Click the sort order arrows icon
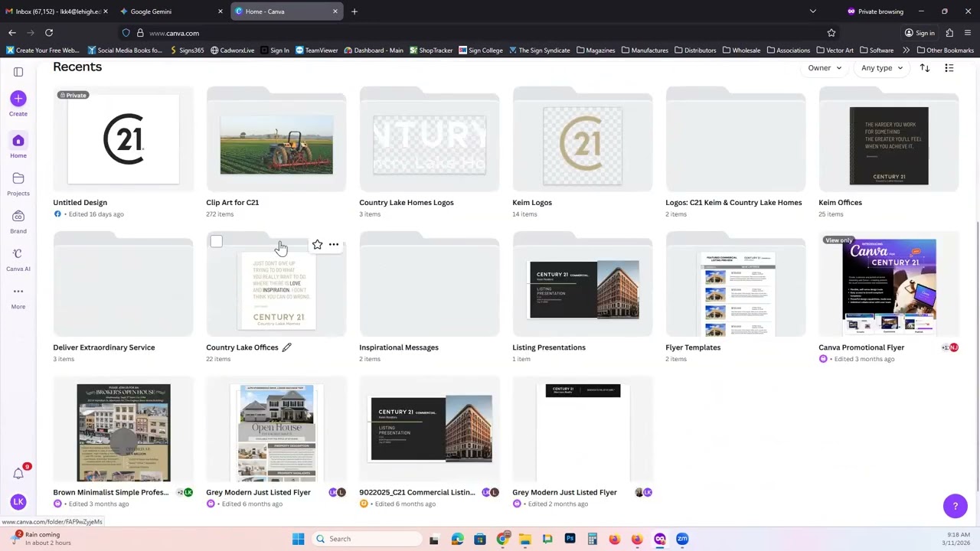The height and width of the screenshot is (551, 980). pyautogui.click(x=925, y=68)
